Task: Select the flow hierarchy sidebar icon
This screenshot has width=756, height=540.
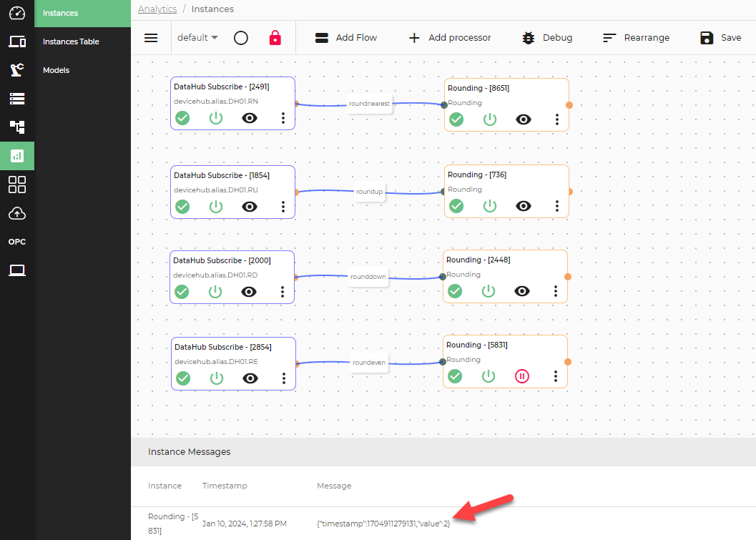Action: click(17, 127)
